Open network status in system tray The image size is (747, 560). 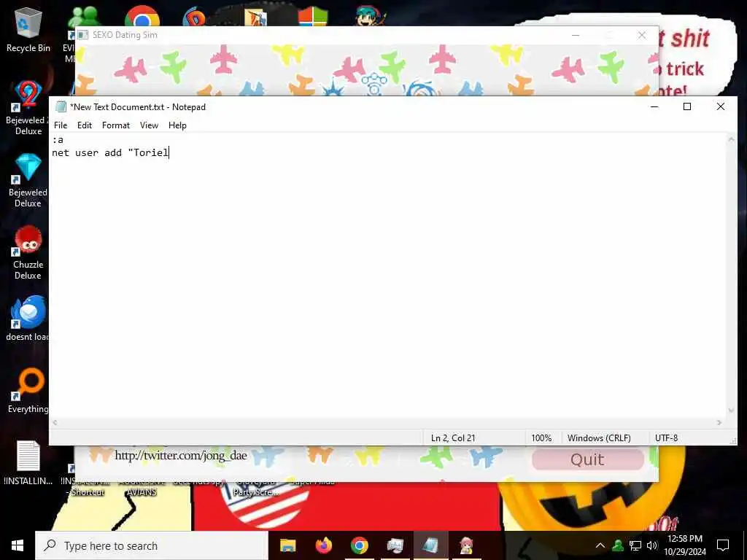635,545
